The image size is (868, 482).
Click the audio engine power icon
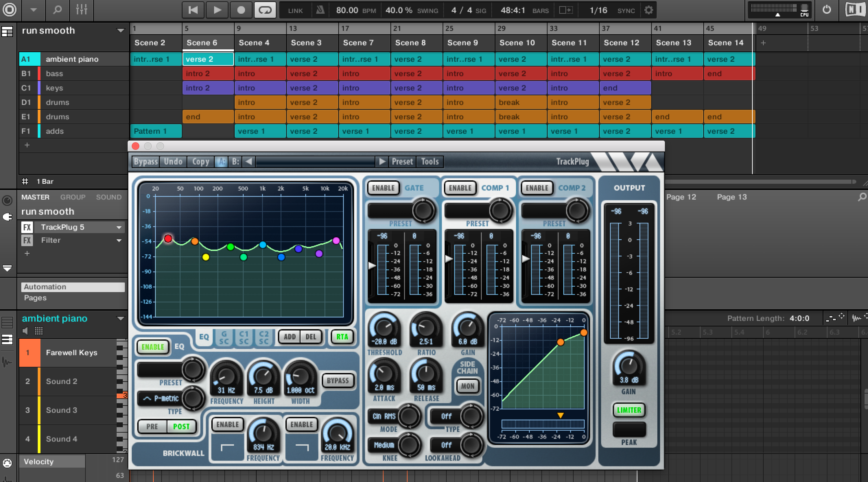coord(827,10)
